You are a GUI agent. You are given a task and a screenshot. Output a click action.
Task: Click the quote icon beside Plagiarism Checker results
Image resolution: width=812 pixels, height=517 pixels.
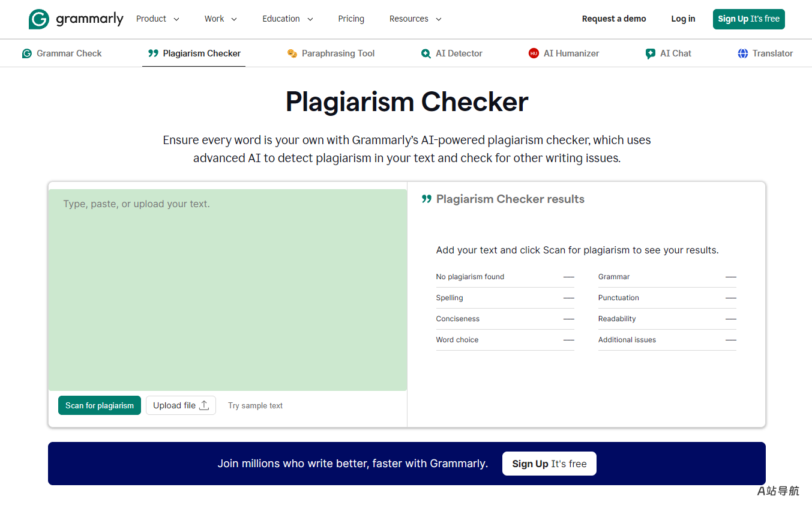coord(427,199)
